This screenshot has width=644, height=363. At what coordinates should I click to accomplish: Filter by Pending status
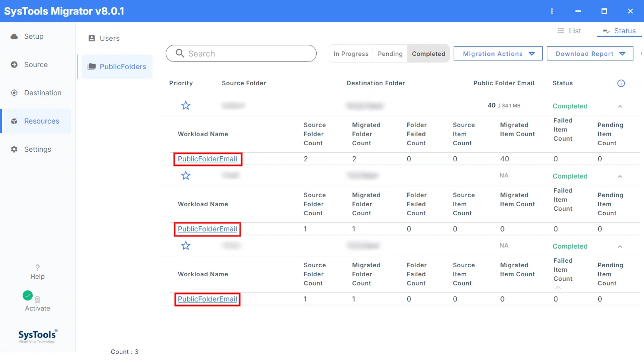click(390, 54)
